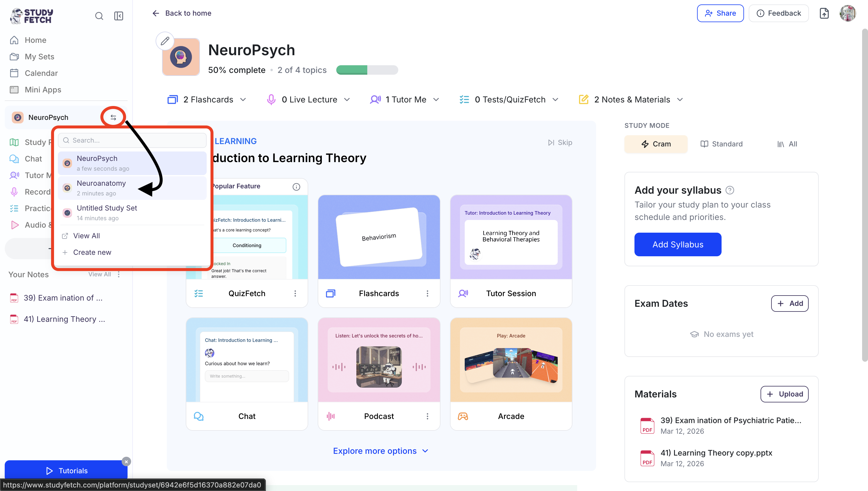
Task: Open Chat in the sidebar
Action: tap(26, 159)
